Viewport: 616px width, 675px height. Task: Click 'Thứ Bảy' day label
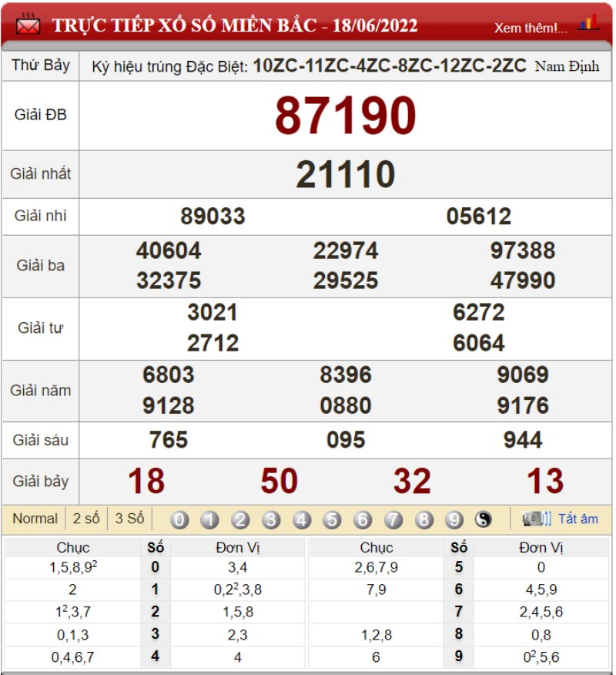coord(41,65)
